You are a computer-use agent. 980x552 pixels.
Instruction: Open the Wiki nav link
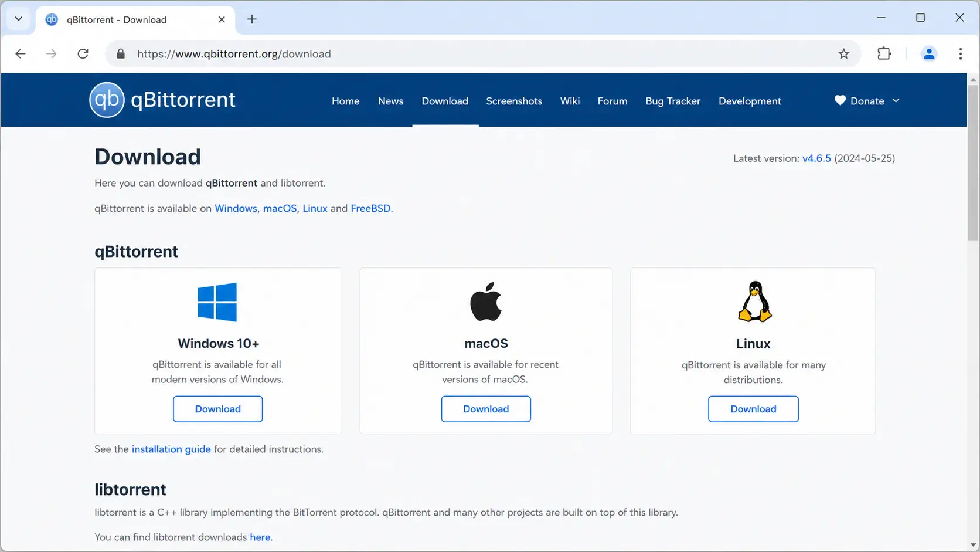(570, 101)
